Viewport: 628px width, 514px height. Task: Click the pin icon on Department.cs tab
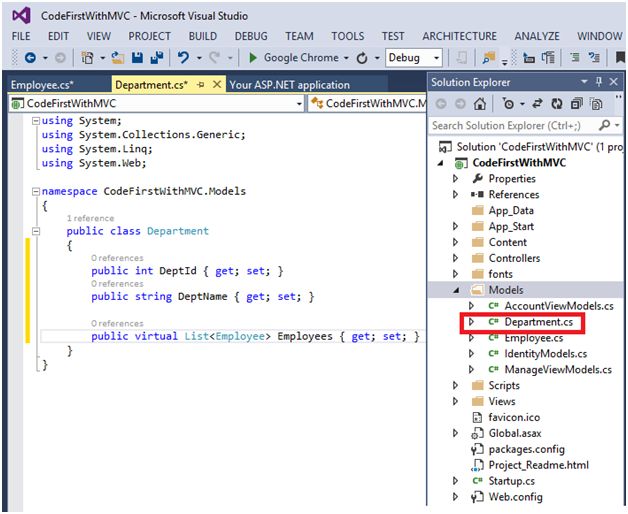click(x=201, y=85)
